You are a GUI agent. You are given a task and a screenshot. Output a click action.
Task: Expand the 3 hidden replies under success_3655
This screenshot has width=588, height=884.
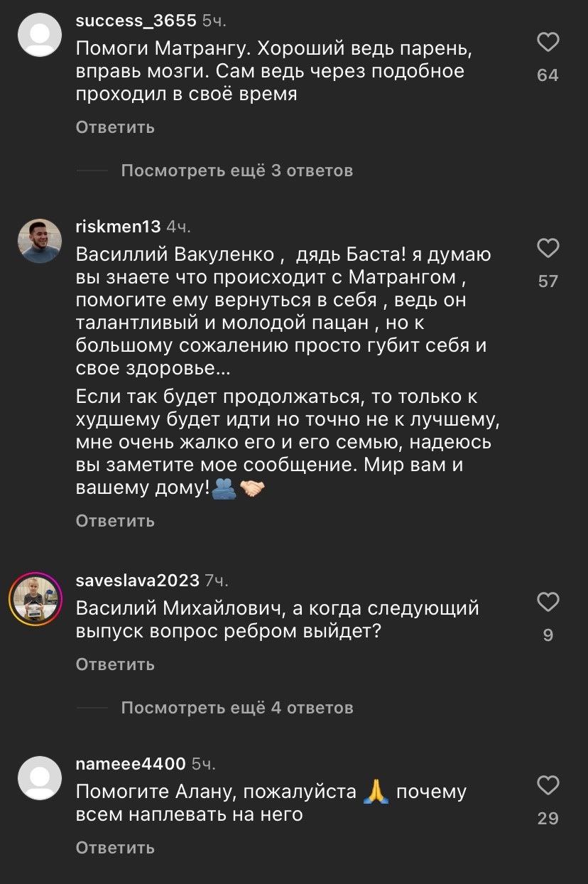[x=237, y=170]
